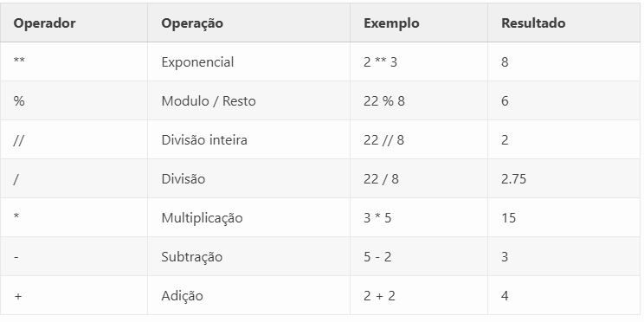
Task: Click the Adição cell
Action: click(x=249, y=295)
